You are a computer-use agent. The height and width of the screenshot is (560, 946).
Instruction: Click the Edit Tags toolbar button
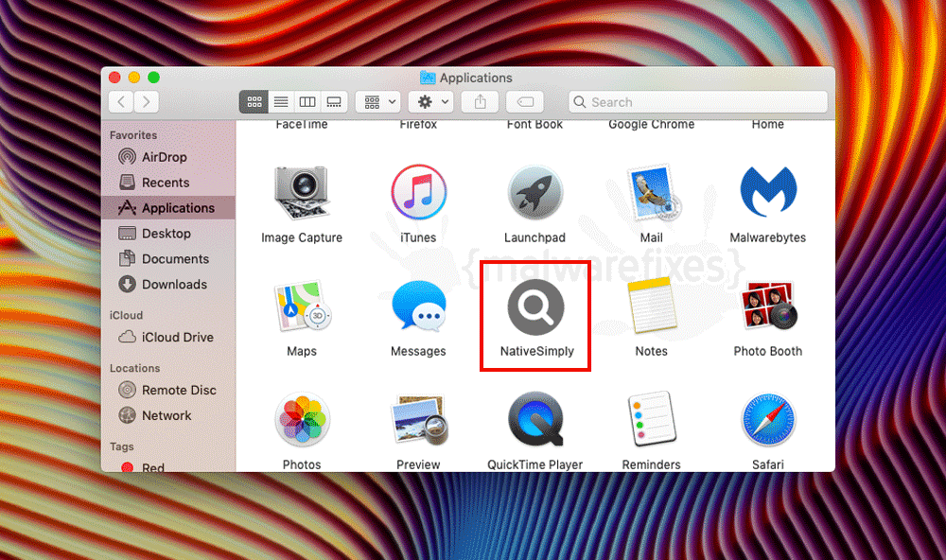525,102
